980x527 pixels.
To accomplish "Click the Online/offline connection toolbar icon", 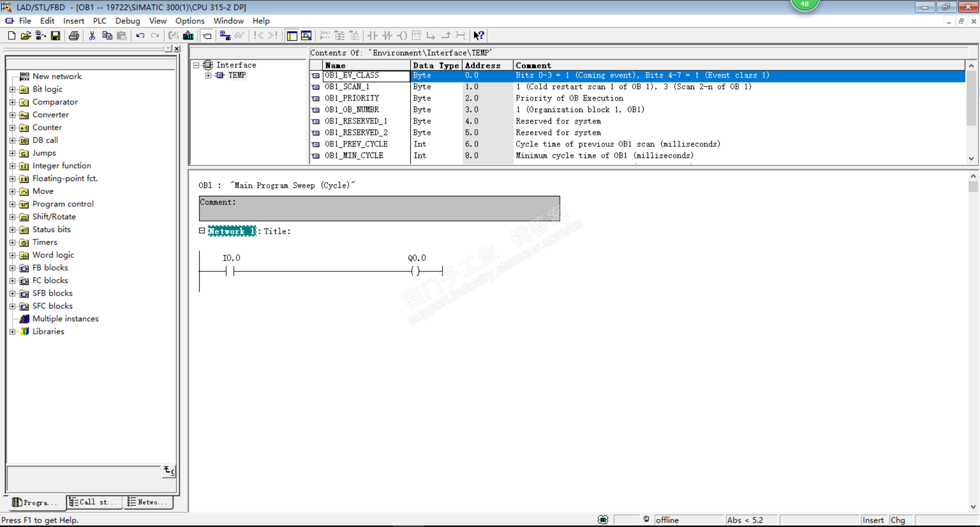I will pyautogui.click(x=225, y=36).
